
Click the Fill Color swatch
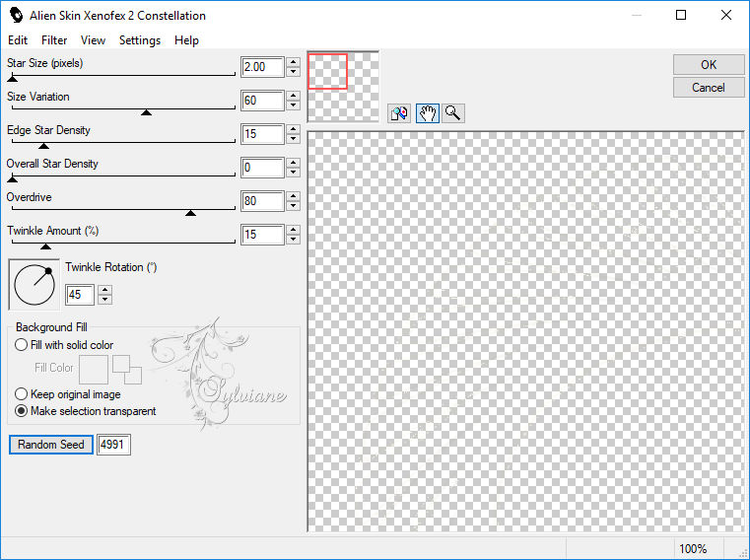tap(94, 370)
